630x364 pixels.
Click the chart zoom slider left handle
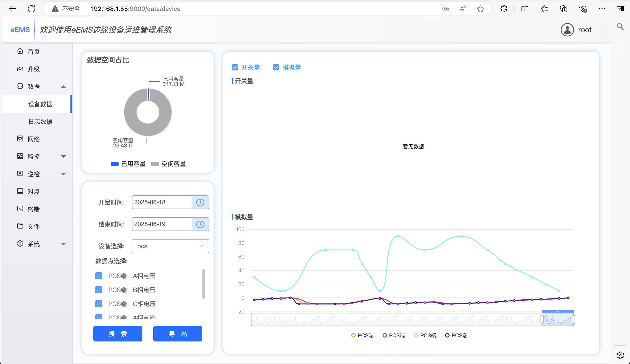tap(542, 319)
